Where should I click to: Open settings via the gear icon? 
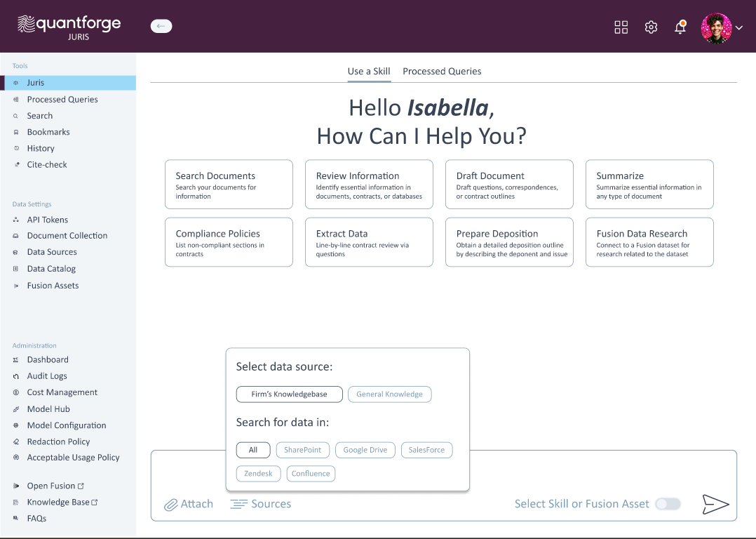(x=651, y=27)
